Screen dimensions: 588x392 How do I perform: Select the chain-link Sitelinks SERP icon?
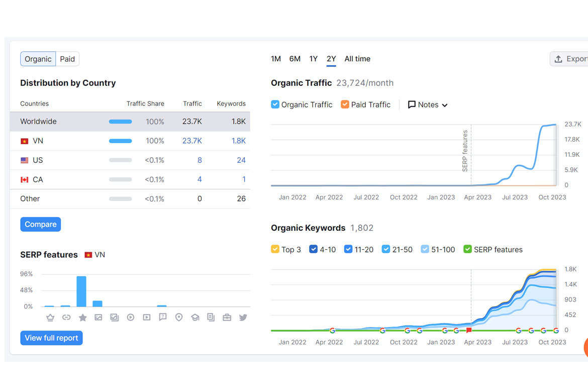(66, 318)
